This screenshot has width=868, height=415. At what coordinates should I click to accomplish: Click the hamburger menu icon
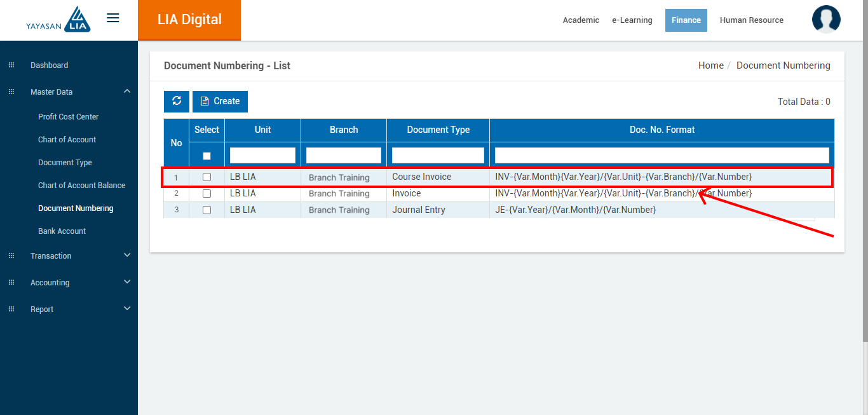113,18
